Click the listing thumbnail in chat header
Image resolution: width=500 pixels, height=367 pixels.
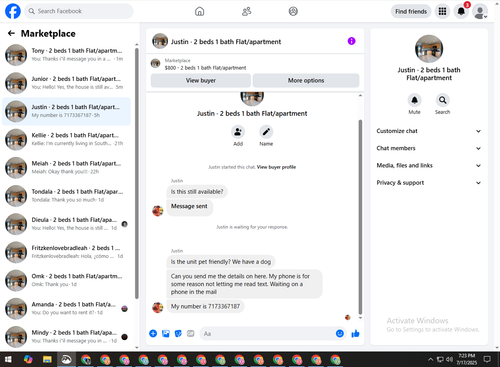click(160, 41)
